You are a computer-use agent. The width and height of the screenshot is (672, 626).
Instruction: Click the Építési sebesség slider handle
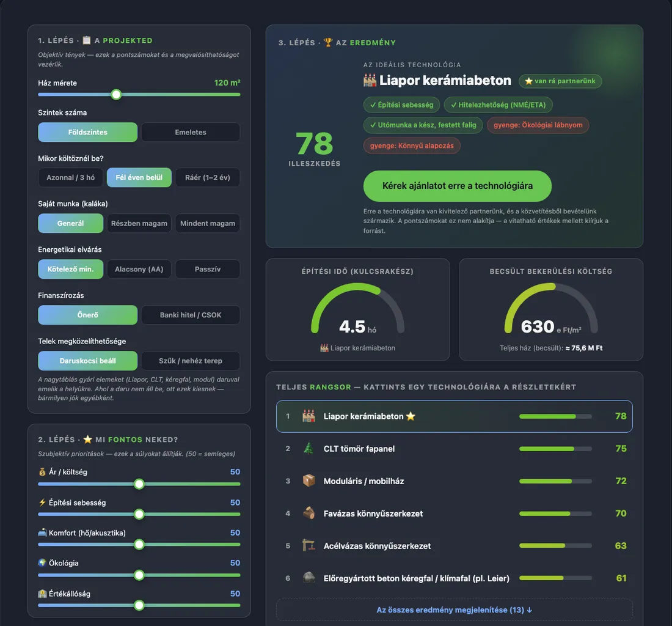click(x=139, y=514)
